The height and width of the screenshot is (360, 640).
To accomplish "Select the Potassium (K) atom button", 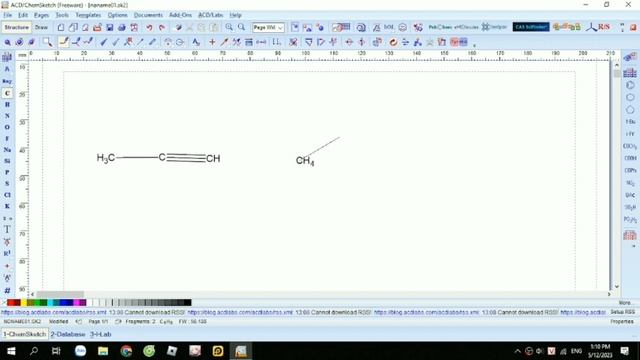I will point(7,206).
